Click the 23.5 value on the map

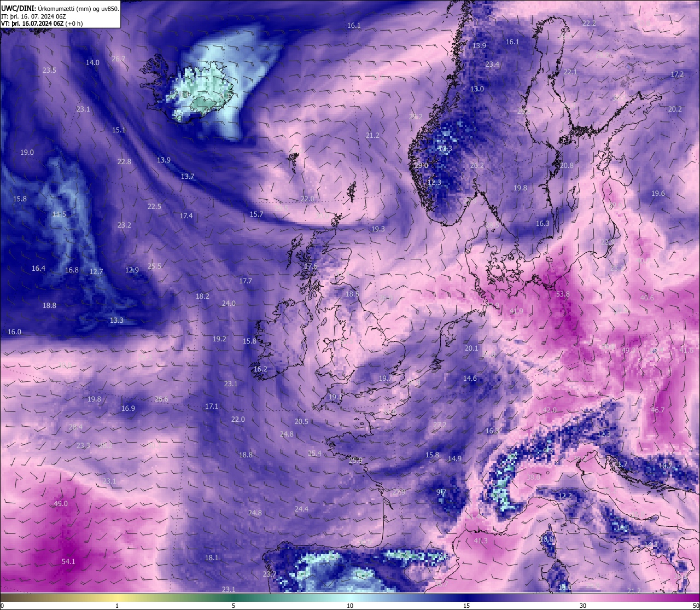tap(49, 70)
